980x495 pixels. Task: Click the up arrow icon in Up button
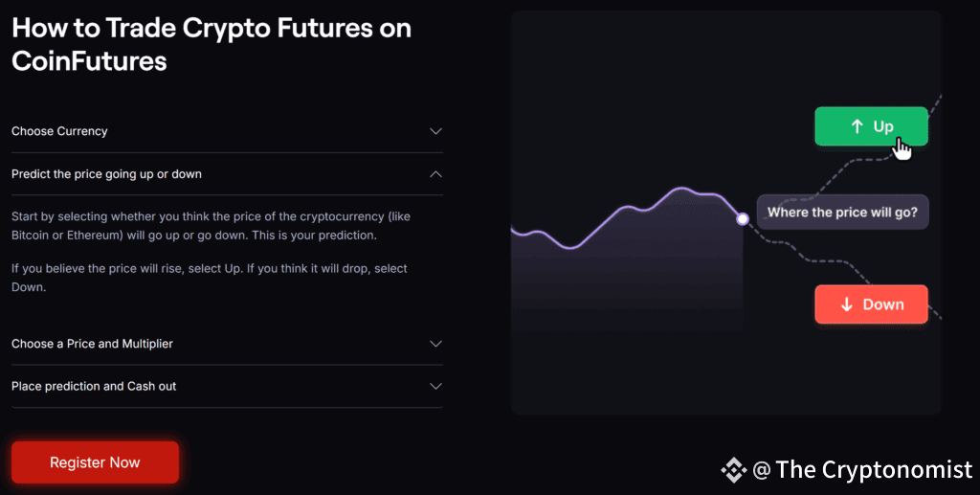pyautogui.click(x=857, y=126)
